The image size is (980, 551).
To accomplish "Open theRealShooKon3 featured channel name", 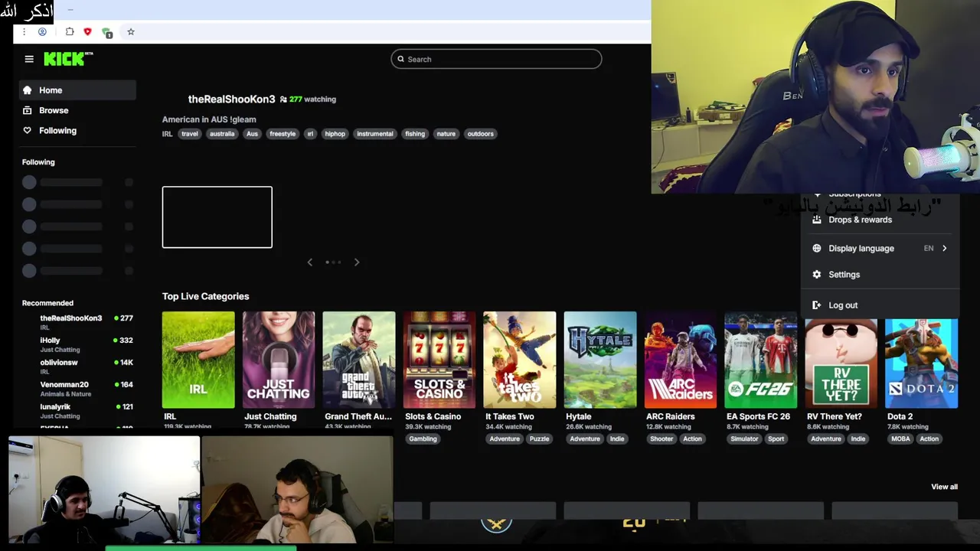I will [231, 99].
